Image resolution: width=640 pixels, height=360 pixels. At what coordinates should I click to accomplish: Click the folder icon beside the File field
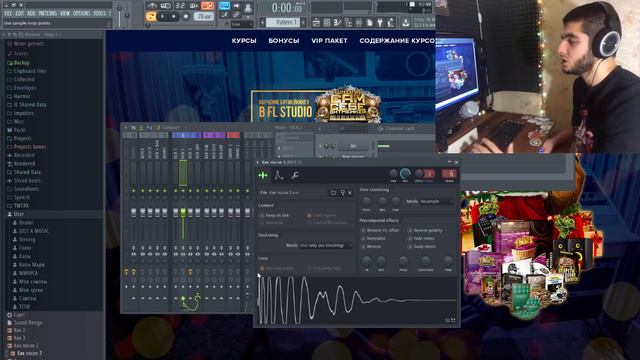point(333,193)
